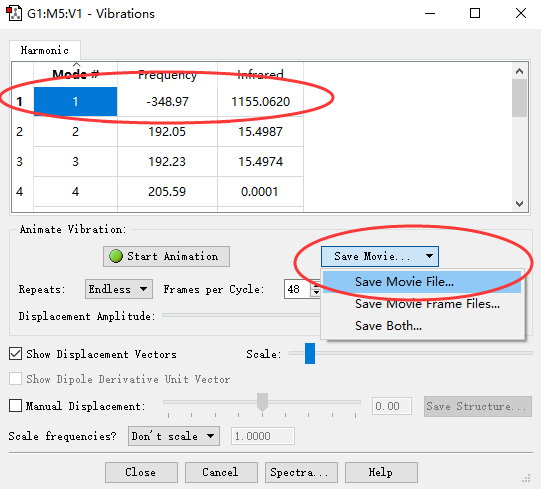Viewport: 541px width, 489px height.
Task: Click the resize grip at dialog corner
Action: 526,478
